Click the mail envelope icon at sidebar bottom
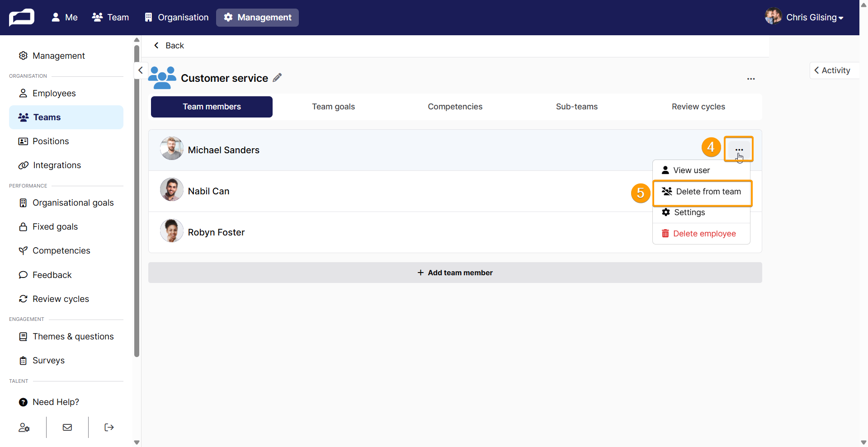Image resolution: width=868 pixels, height=447 pixels. (x=67, y=428)
